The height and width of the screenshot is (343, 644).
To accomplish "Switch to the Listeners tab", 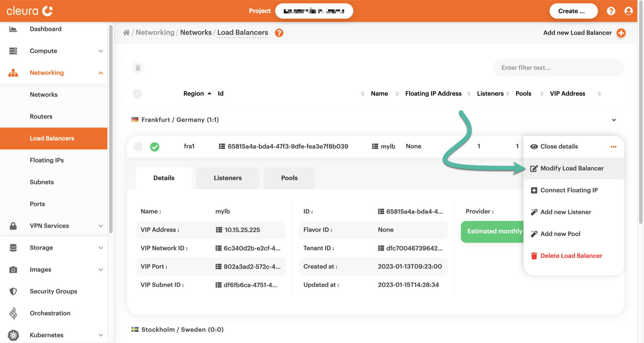I will tap(227, 178).
